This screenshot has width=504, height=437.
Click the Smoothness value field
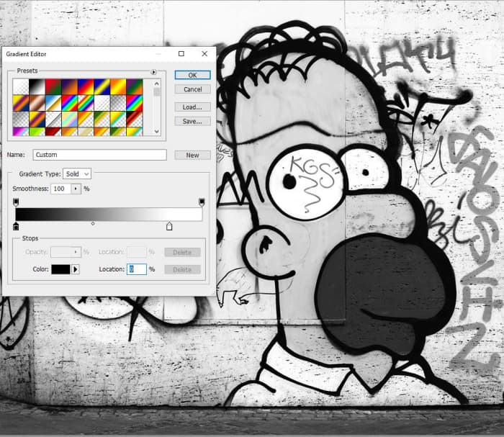tap(60, 189)
